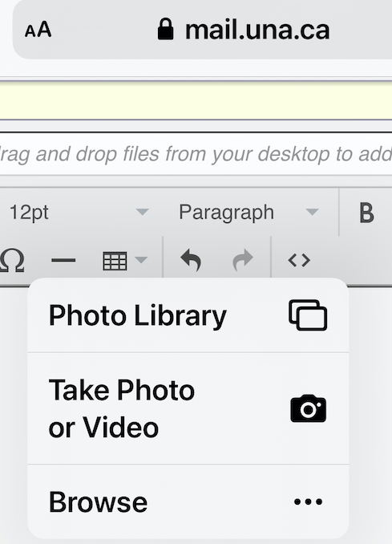This screenshot has width=392, height=544.
Task: Open the Paragraph format dropdown
Action: click(x=249, y=212)
